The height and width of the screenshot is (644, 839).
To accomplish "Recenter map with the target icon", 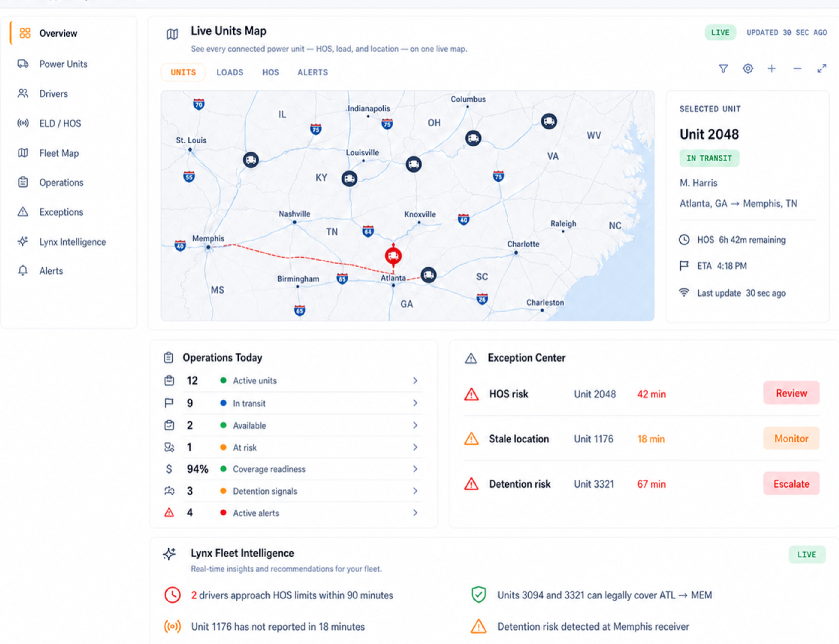I will point(748,69).
